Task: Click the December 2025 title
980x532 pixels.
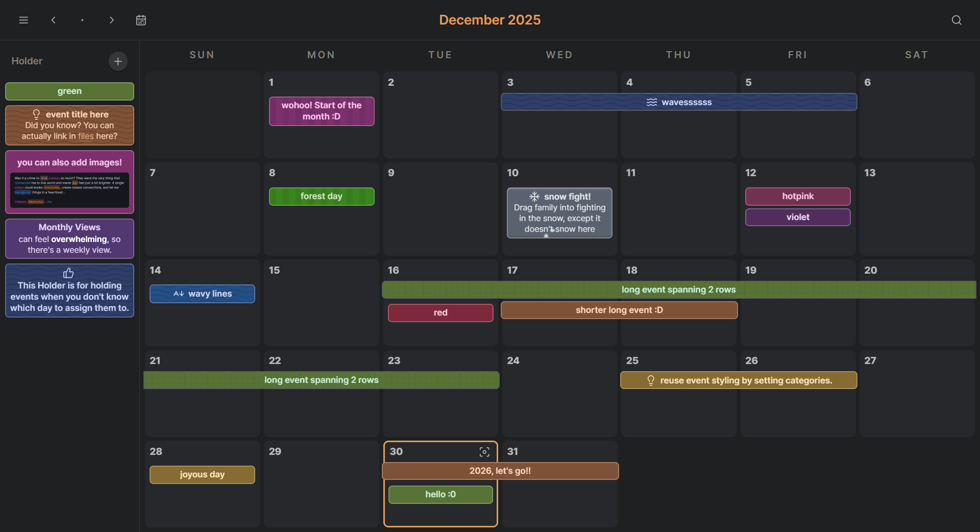Action: coord(489,20)
